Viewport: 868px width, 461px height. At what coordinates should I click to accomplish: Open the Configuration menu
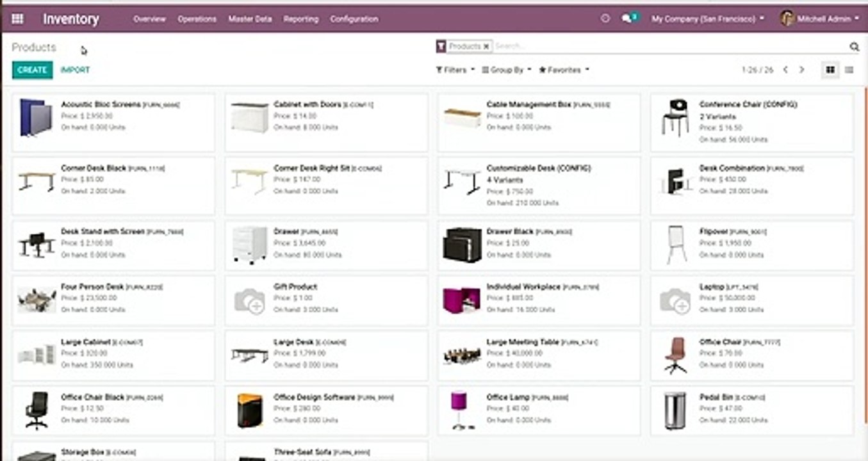(354, 19)
